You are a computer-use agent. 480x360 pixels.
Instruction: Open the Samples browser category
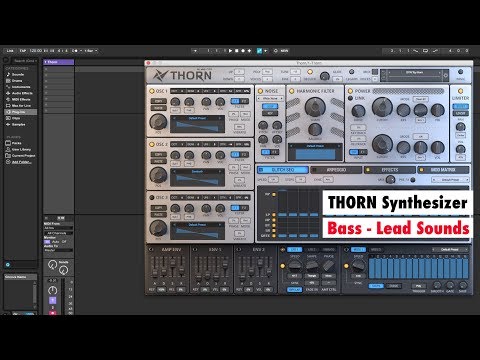pyautogui.click(x=16, y=124)
